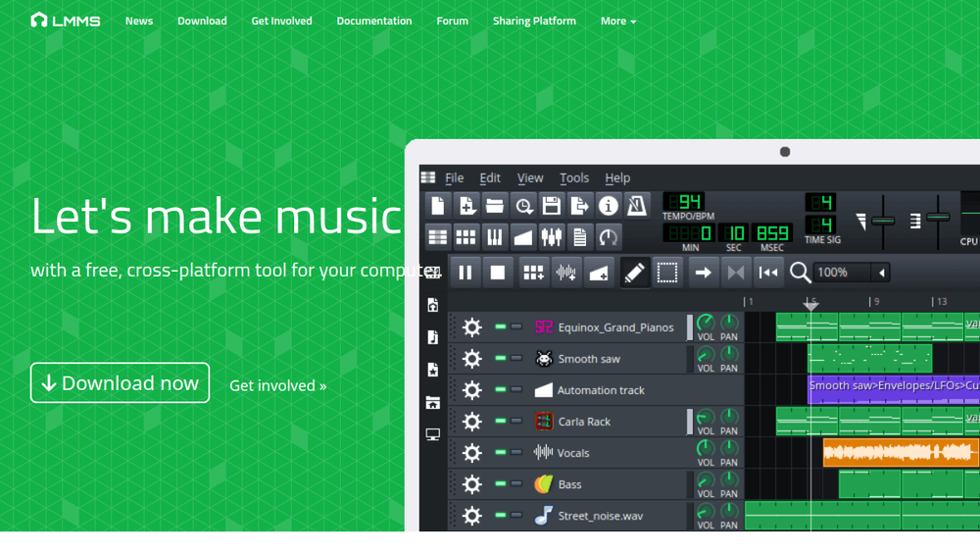Click the recently opened projects icon

(523, 206)
